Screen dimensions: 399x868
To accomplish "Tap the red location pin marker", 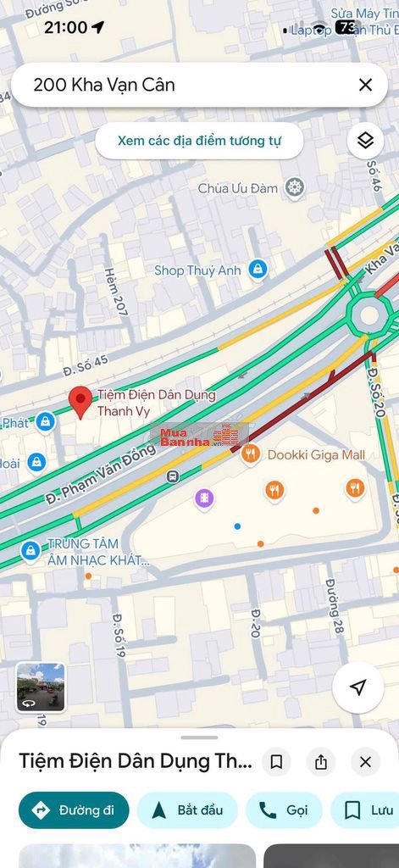I will [x=80, y=403].
